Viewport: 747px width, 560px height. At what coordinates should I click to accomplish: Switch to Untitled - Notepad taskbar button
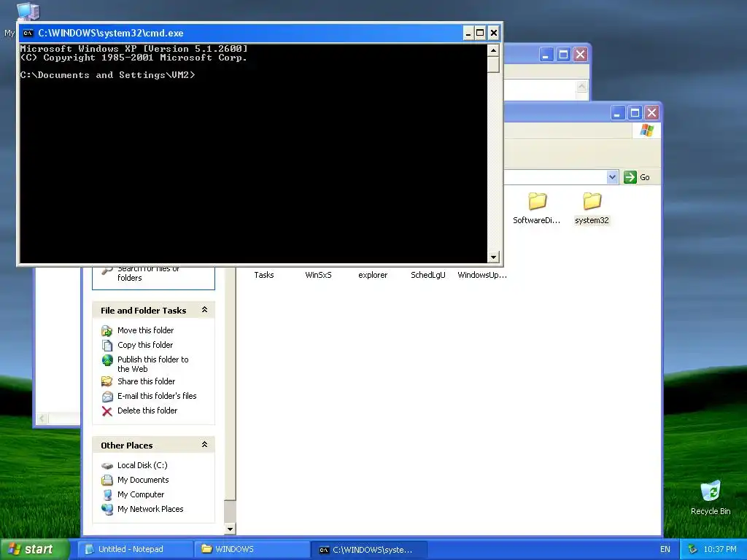tap(135, 549)
